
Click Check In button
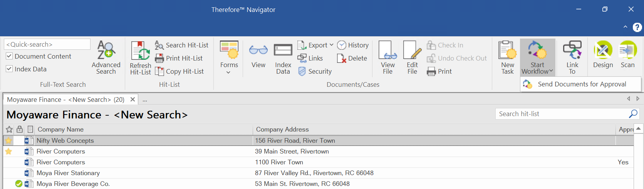point(445,45)
